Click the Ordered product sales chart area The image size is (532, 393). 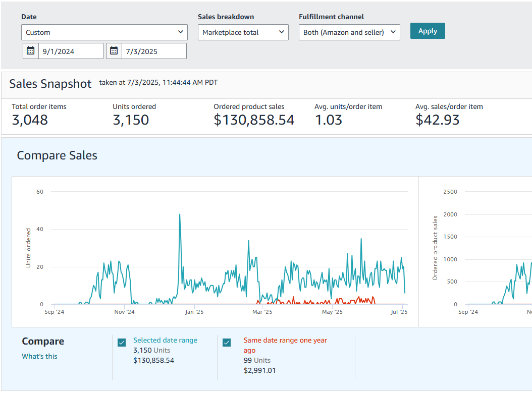click(500, 252)
